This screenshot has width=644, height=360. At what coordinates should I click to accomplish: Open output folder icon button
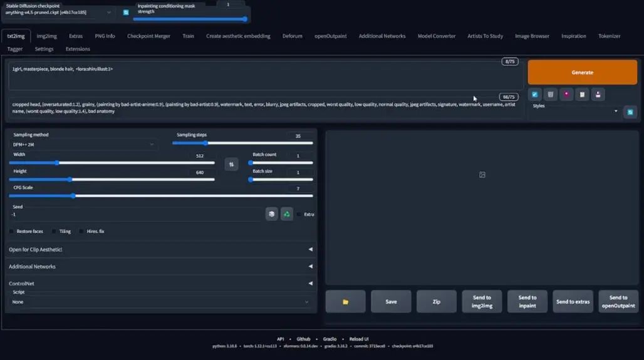(x=345, y=302)
